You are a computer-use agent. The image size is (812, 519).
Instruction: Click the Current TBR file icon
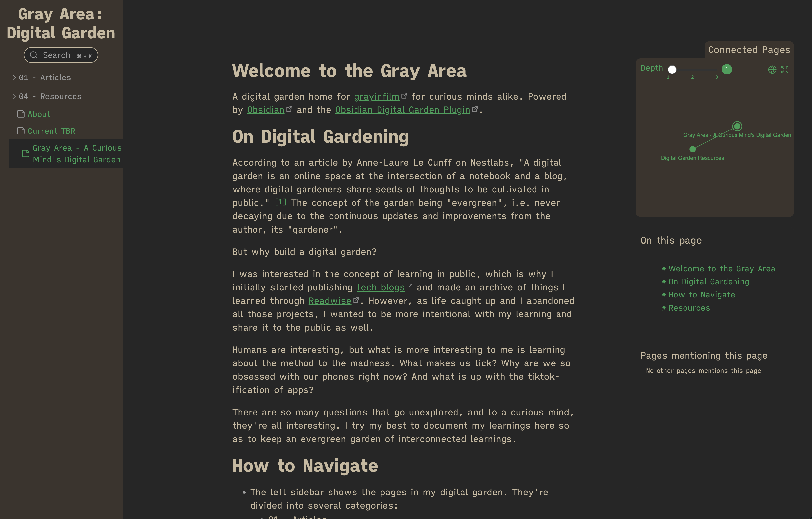coord(21,131)
